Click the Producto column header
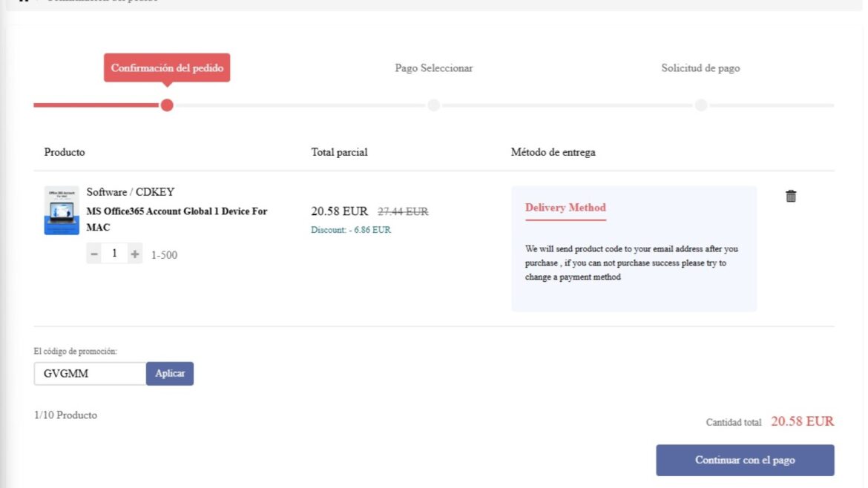The height and width of the screenshot is (488, 868). 65,152
